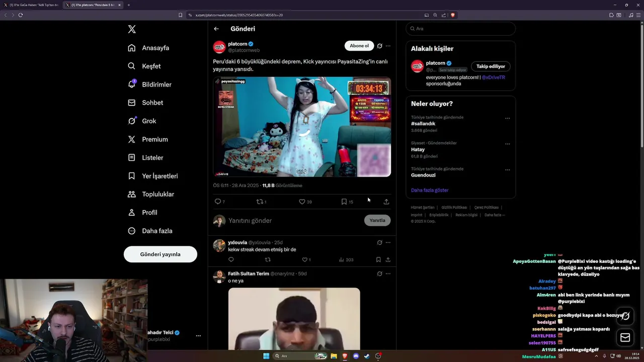Open Windows Start menu
Viewport: 644px width, 362px height.
tap(266, 356)
